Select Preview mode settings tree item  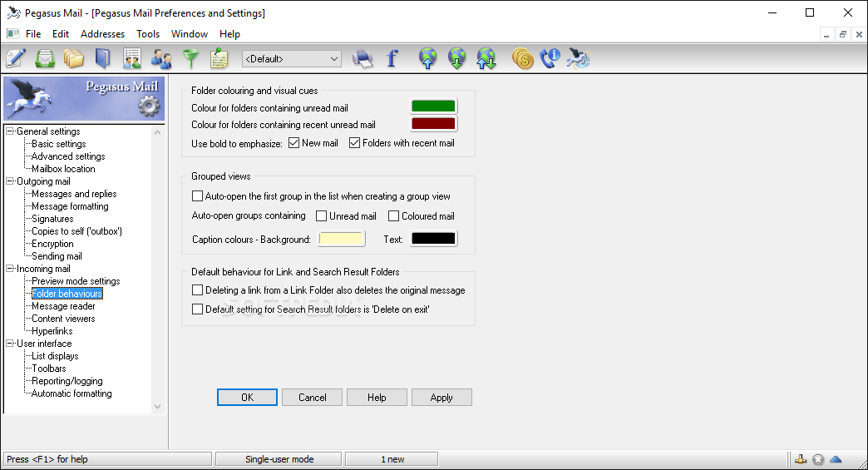coord(76,281)
